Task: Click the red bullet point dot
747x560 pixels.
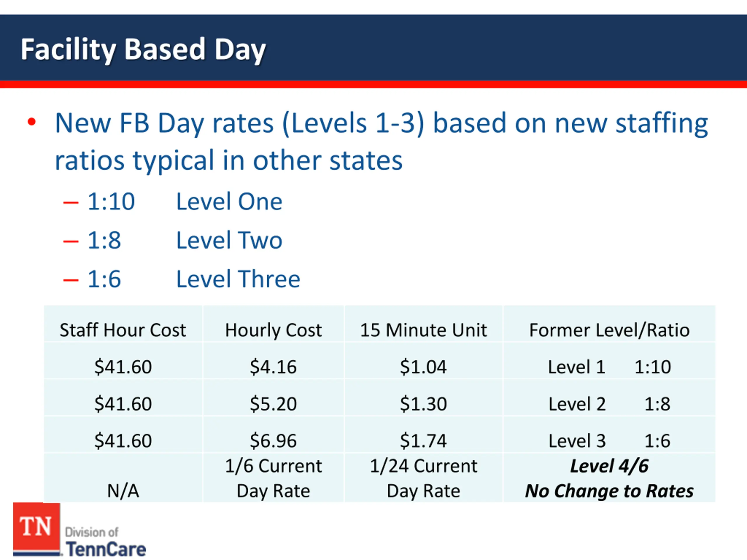Action: (x=32, y=122)
